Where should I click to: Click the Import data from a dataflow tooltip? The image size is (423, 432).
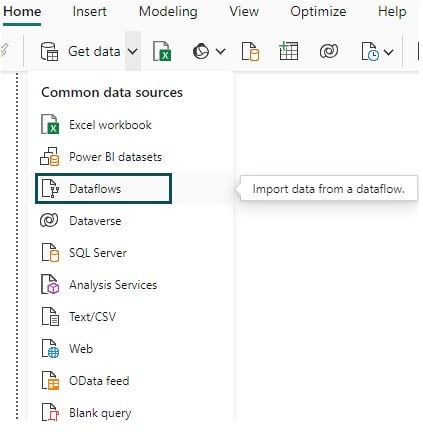point(329,189)
